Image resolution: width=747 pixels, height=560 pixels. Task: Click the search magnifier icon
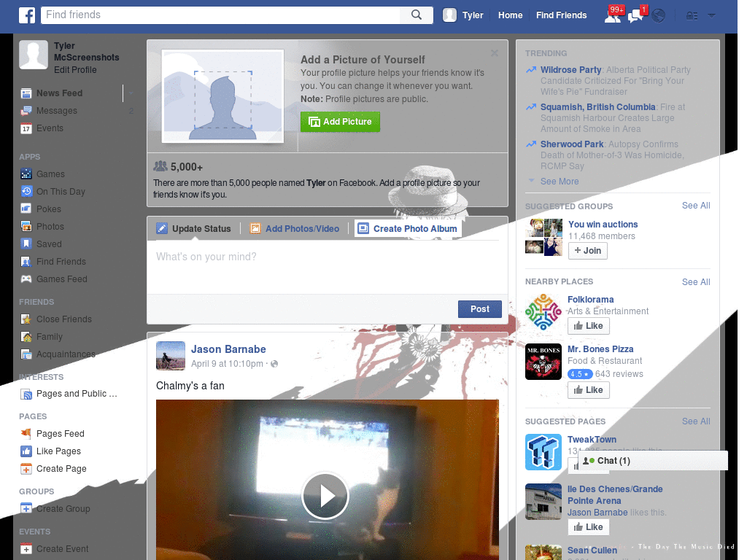(417, 15)
